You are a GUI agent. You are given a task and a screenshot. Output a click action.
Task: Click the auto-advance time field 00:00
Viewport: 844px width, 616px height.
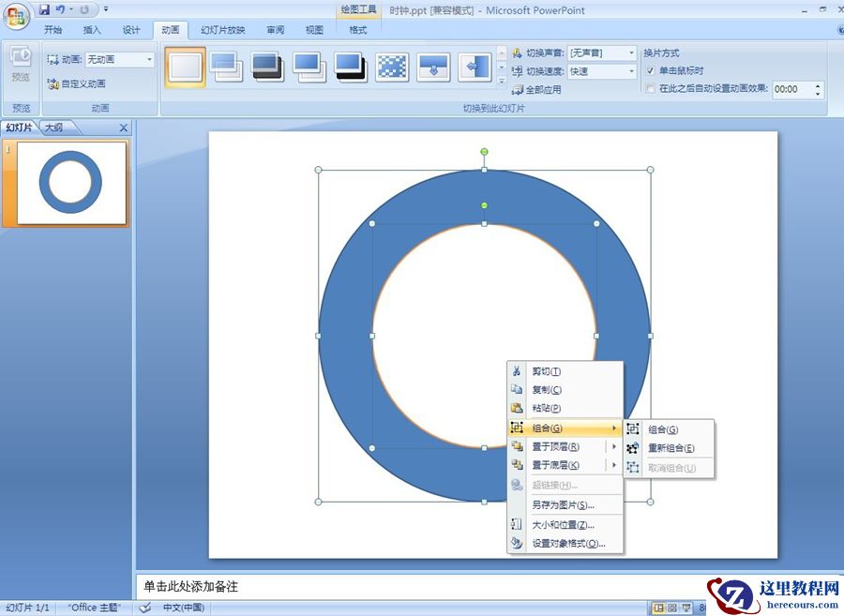pyautogui.click(x=791, y=89)
